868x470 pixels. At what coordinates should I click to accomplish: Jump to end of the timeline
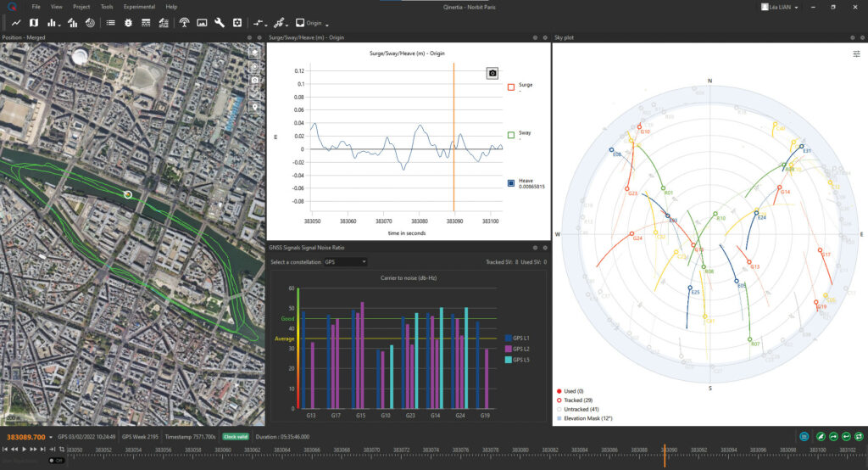(43, 450)
